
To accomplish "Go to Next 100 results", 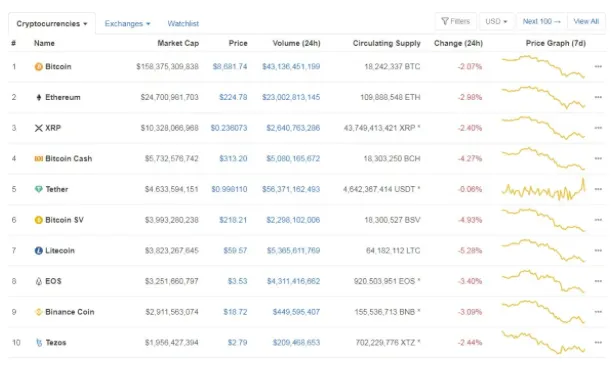I will (541, 21).
